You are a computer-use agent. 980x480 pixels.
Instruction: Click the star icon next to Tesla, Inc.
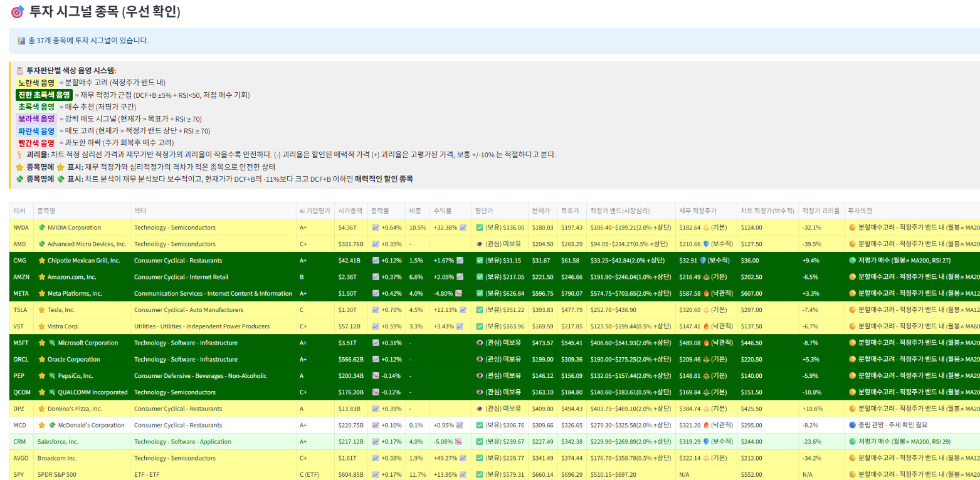(41, 310)
